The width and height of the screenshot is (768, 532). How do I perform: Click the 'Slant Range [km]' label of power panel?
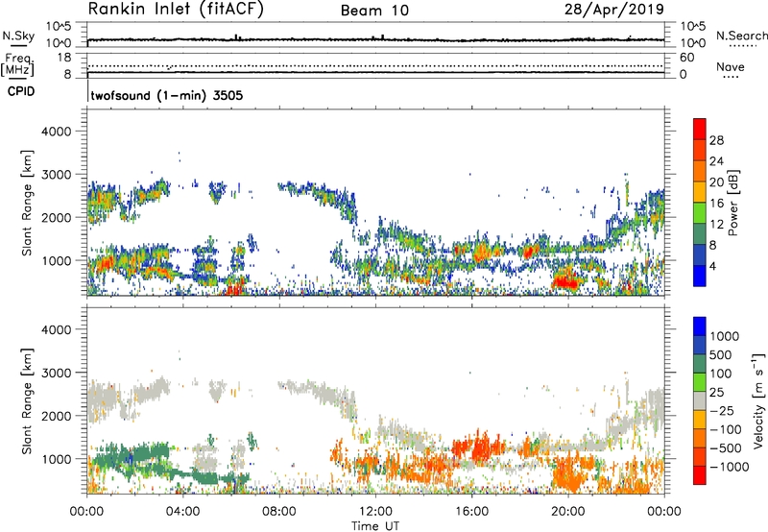pyautogui.click(x=27, y=203)
